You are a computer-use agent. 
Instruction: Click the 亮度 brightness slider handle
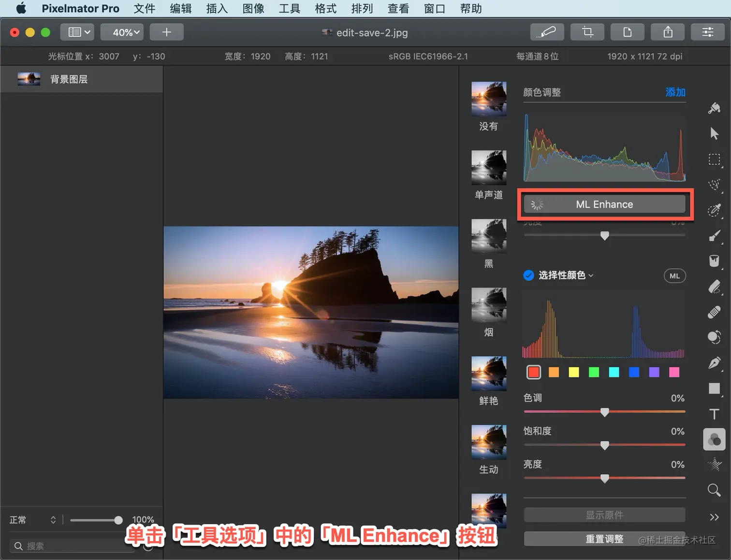click(605, 478)
